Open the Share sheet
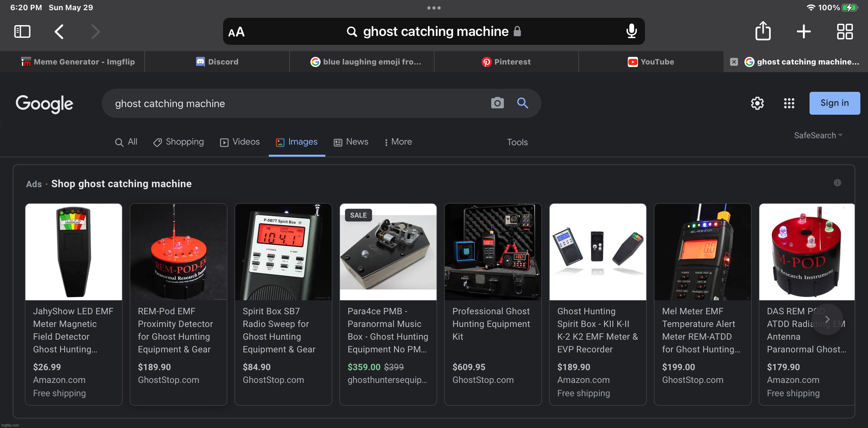The image size is (868, 428). tap(763, 31)
